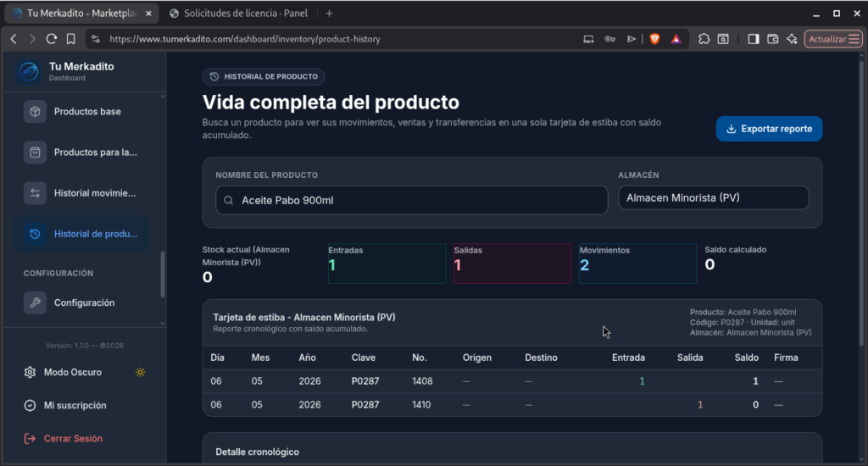
Task: Open a new browser tab
Action: click(330, 14)
